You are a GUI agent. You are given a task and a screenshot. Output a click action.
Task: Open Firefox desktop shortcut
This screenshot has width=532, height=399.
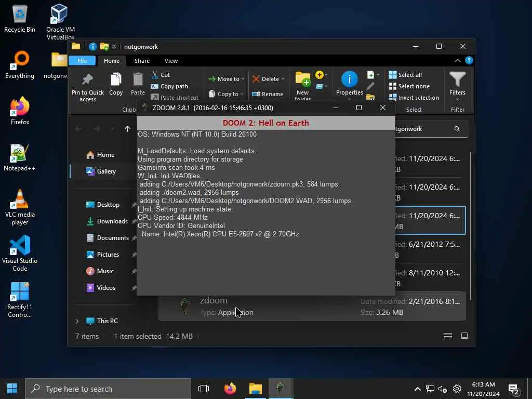point(20,111)
